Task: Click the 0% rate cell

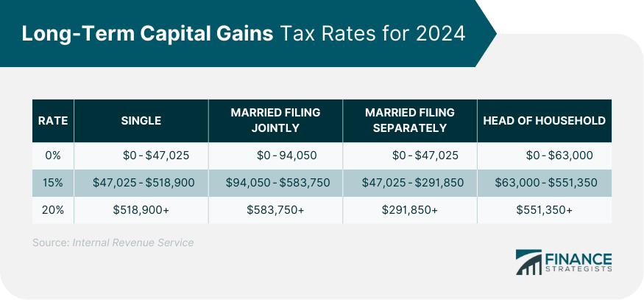Action: coord(53,155)
